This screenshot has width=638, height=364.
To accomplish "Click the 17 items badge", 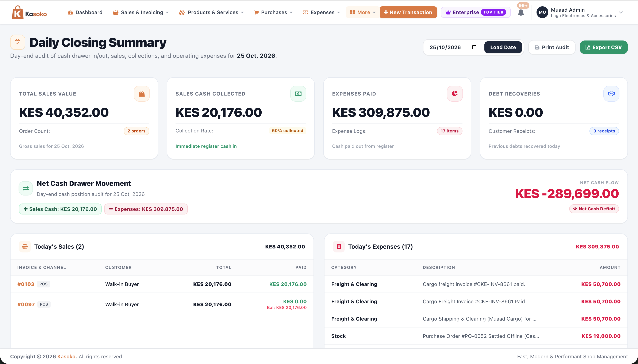I will click(x=450, y=131).
